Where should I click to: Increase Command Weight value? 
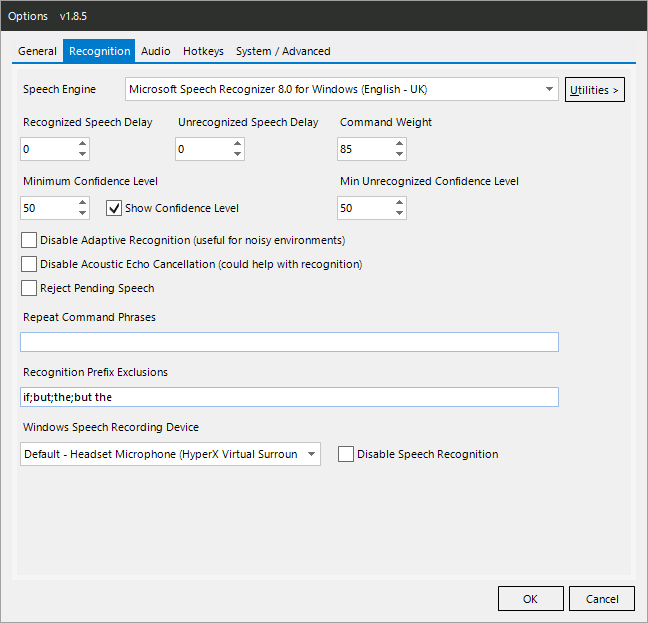click(399, 143)
